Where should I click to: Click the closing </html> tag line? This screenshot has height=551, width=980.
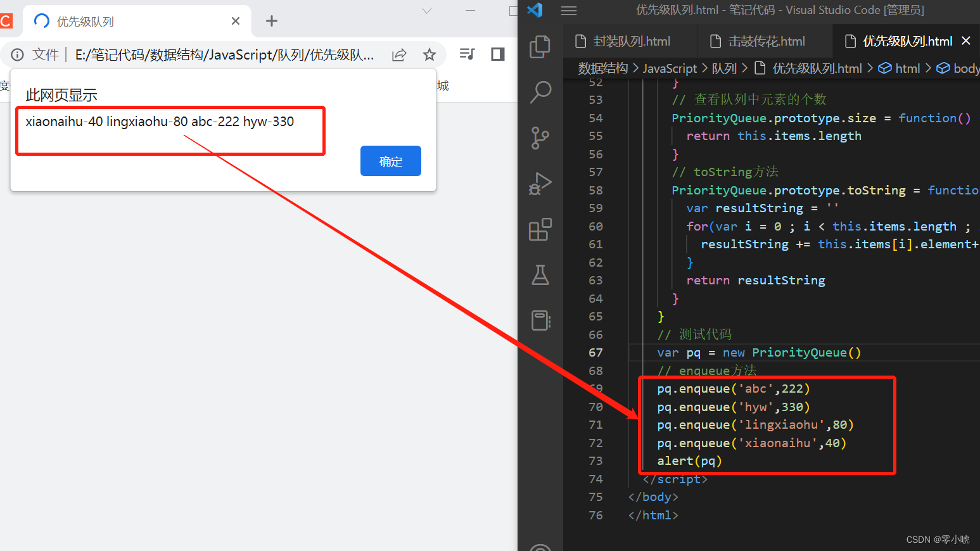tap(653, 516)
